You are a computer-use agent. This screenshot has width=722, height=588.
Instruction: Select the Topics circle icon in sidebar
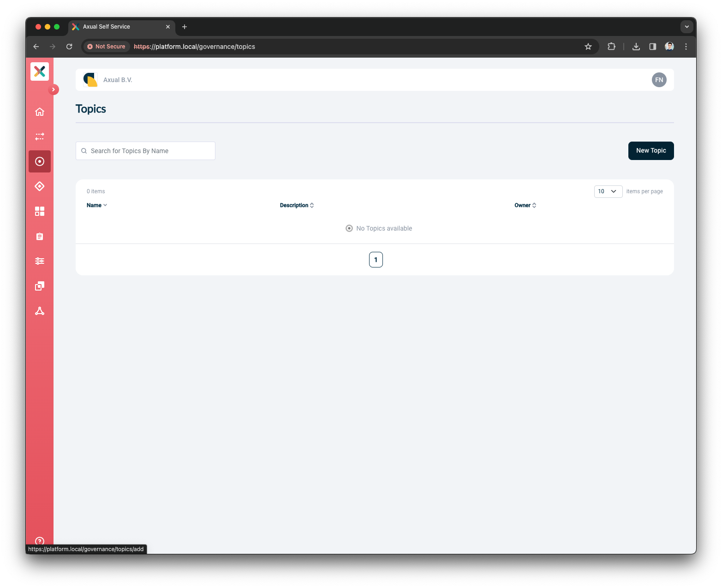40,161
